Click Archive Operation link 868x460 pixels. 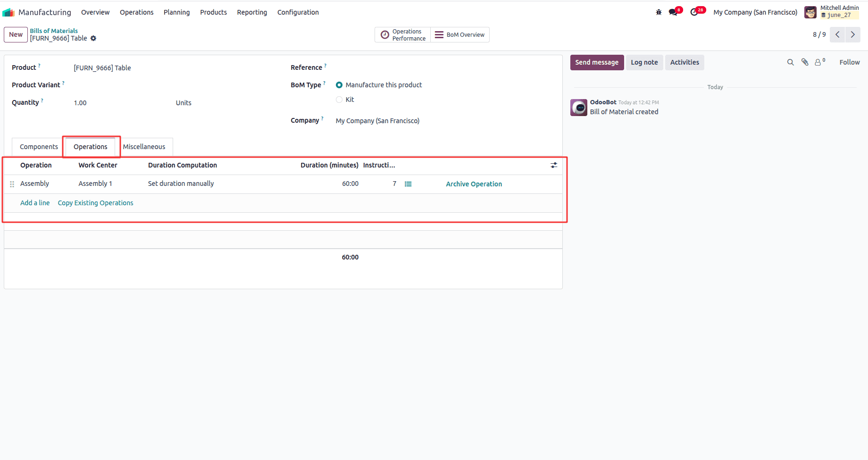474,184
